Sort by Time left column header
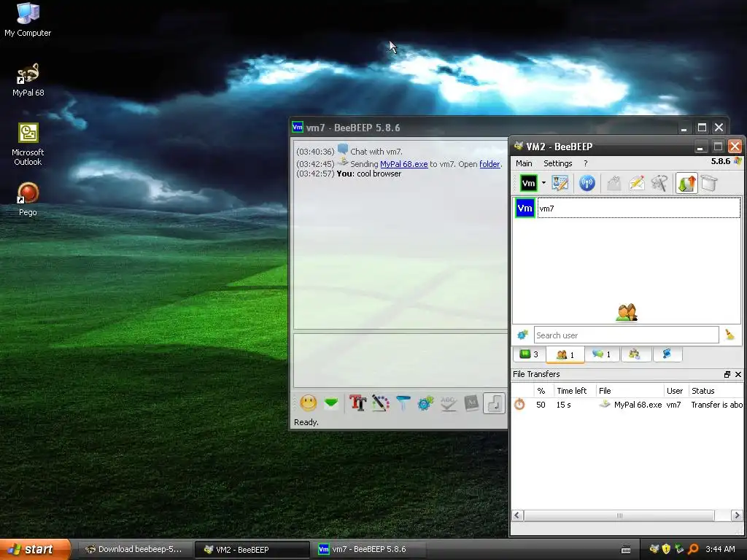 pyautogui.click(x=573, y=391)
